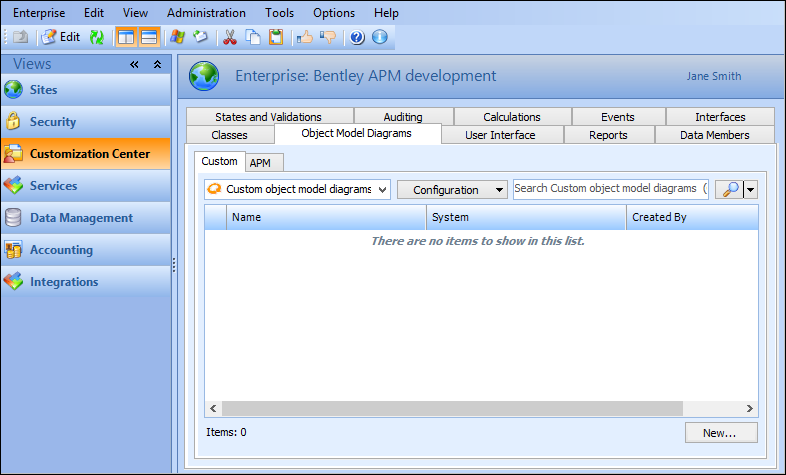Click the blue information icon

[379, 37]
